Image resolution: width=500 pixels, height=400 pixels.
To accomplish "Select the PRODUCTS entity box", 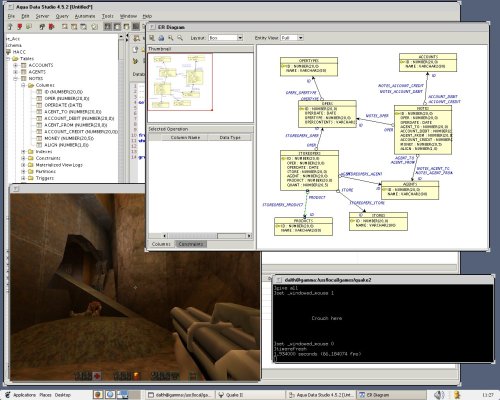I will pos(303,227).
